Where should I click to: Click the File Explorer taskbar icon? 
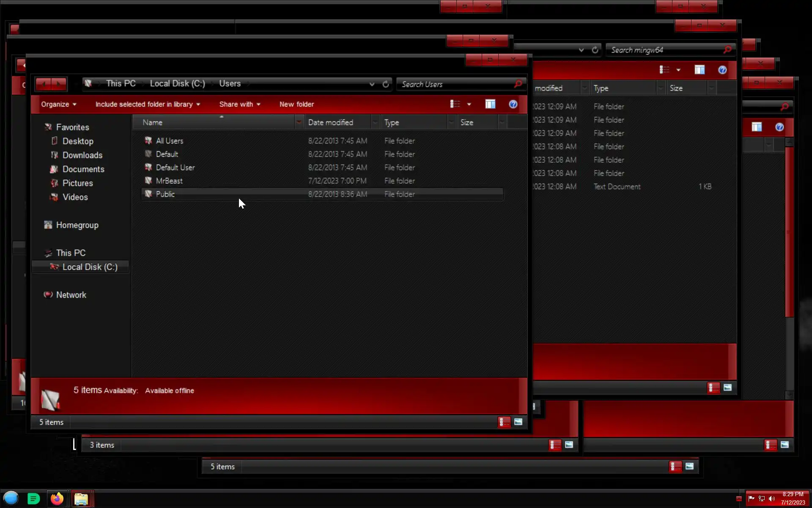point(81,499)
